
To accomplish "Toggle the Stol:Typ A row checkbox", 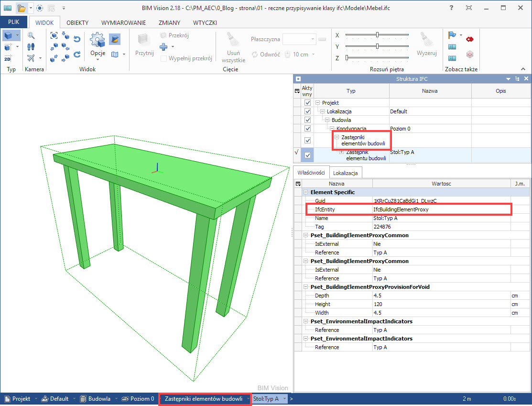I will coord(307,155).
